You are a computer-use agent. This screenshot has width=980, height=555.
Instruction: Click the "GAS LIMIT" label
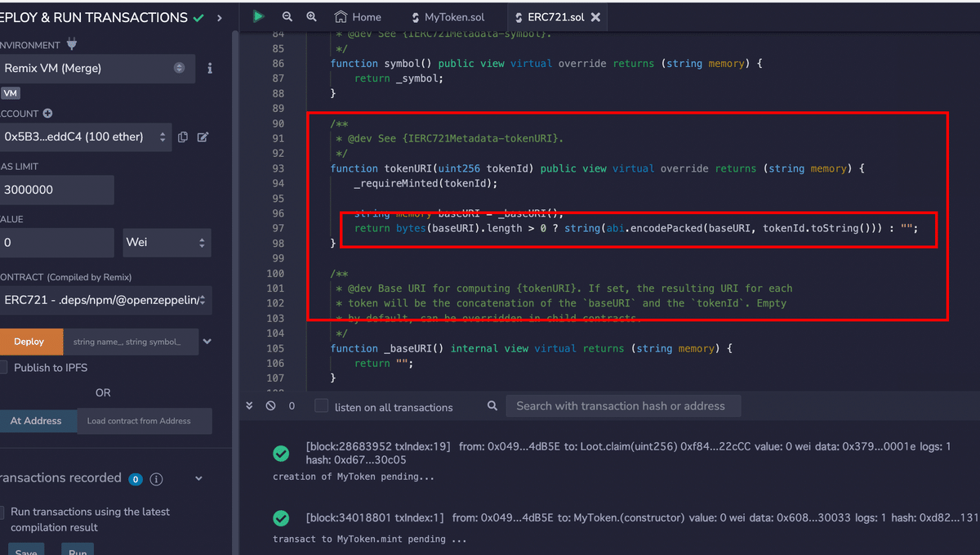pos(20,166)
